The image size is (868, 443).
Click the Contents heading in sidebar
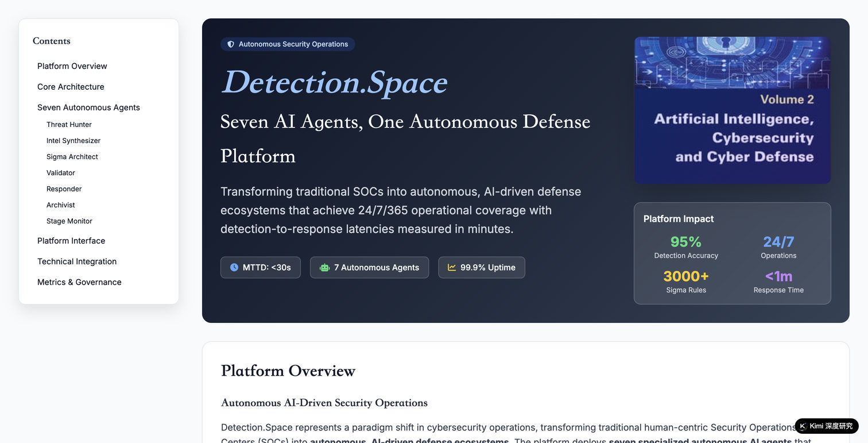[x=52, y=41]
